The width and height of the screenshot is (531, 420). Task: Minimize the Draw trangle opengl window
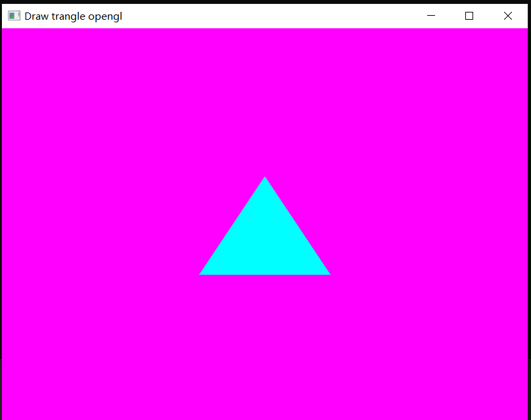coord(430,16)
